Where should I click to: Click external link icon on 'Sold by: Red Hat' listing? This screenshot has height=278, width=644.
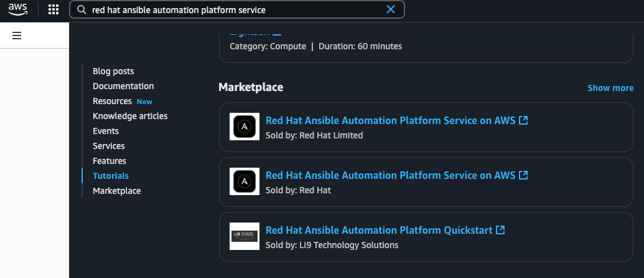point(523,175)
